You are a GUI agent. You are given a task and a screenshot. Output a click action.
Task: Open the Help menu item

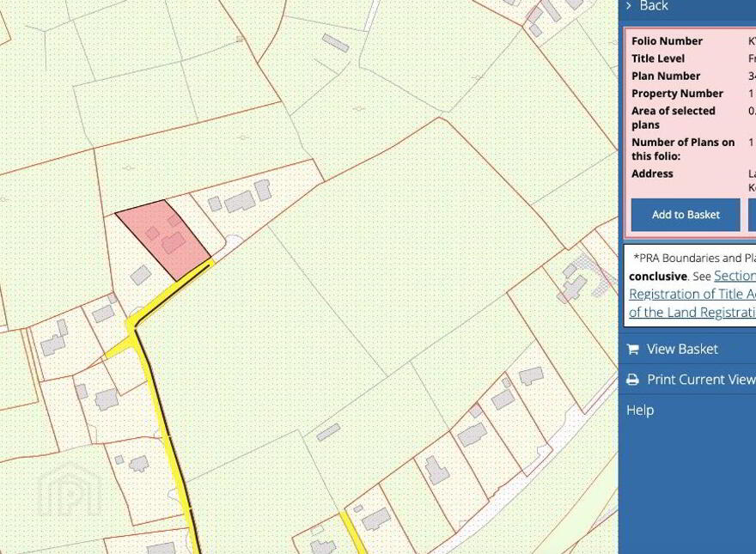[x=640, y=411]
